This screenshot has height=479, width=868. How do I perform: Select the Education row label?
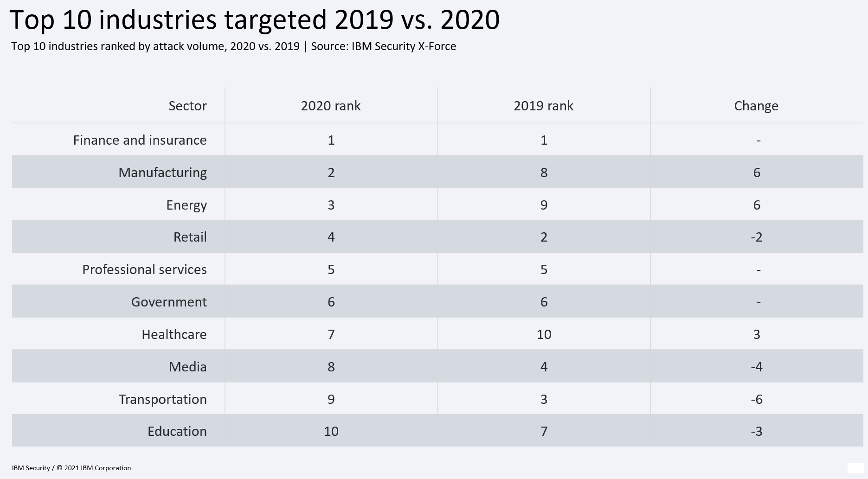[x=177, y=431]
